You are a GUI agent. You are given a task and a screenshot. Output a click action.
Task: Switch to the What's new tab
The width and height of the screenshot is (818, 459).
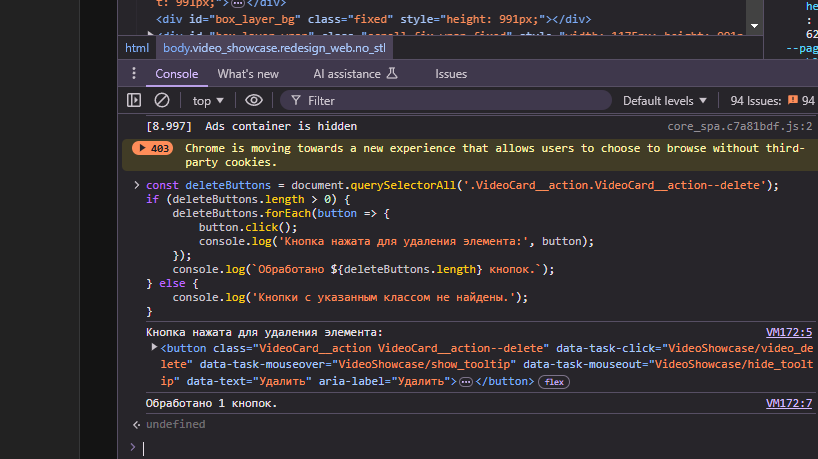click(248, 74)
